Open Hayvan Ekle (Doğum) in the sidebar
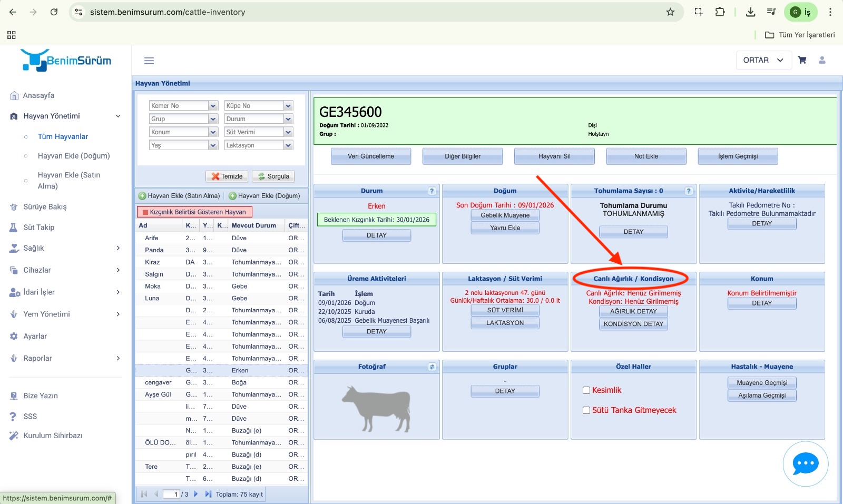Screen dimensions: 843x504 pos(74,156)
